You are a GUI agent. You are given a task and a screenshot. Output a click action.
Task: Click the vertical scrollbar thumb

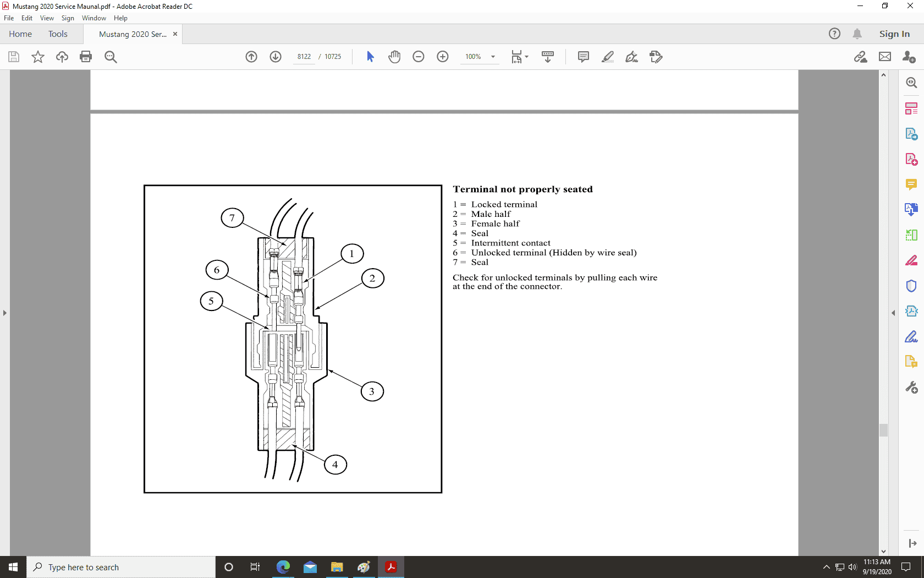[883, 430]
